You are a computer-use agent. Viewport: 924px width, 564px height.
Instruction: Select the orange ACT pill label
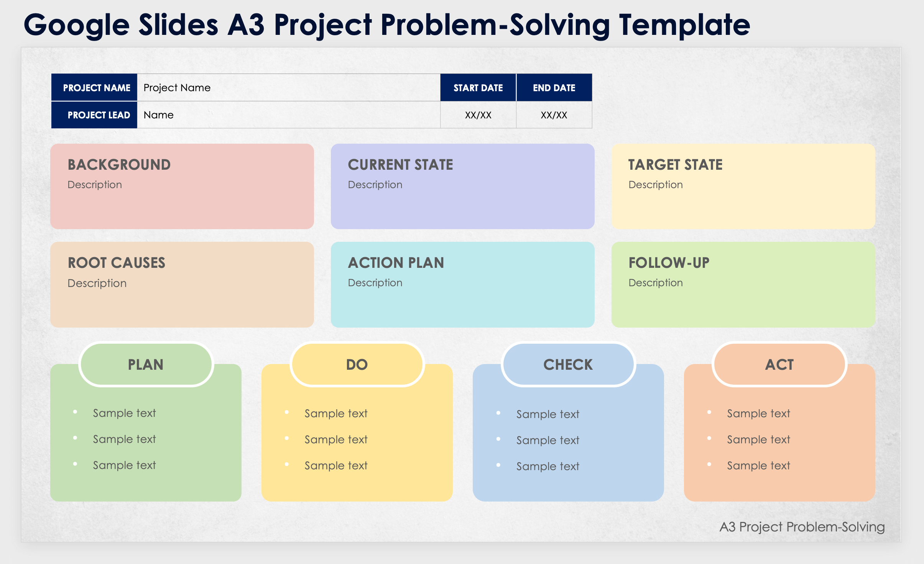pos(779,365)
